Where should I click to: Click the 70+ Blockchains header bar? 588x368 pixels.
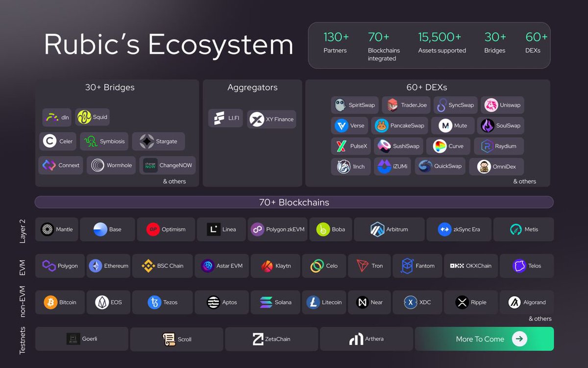294,202
